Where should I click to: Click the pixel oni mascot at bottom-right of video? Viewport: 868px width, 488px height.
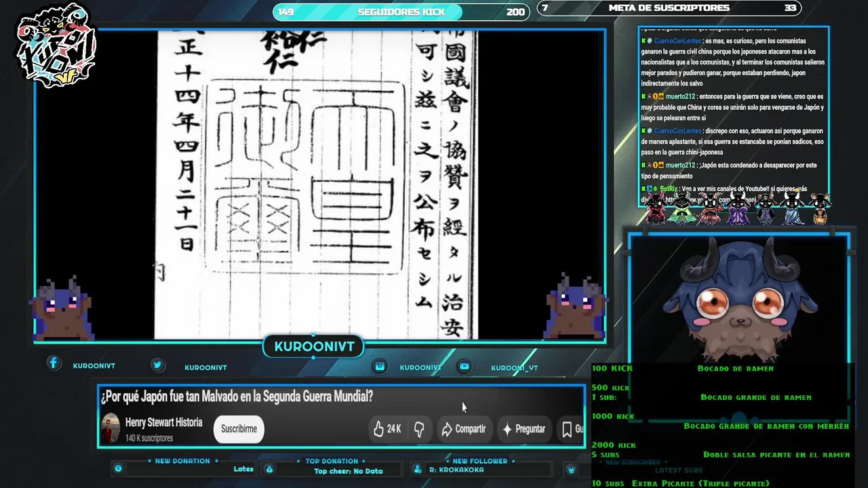tap(575, 306)
